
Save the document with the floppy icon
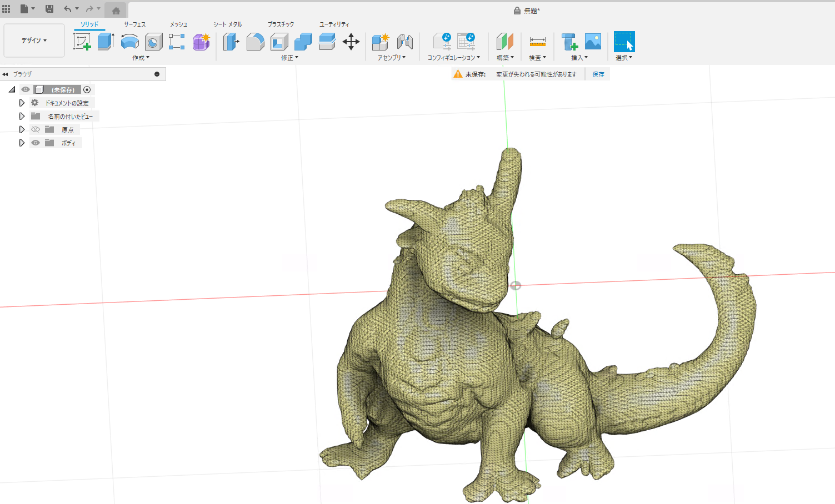click(49, 9)
